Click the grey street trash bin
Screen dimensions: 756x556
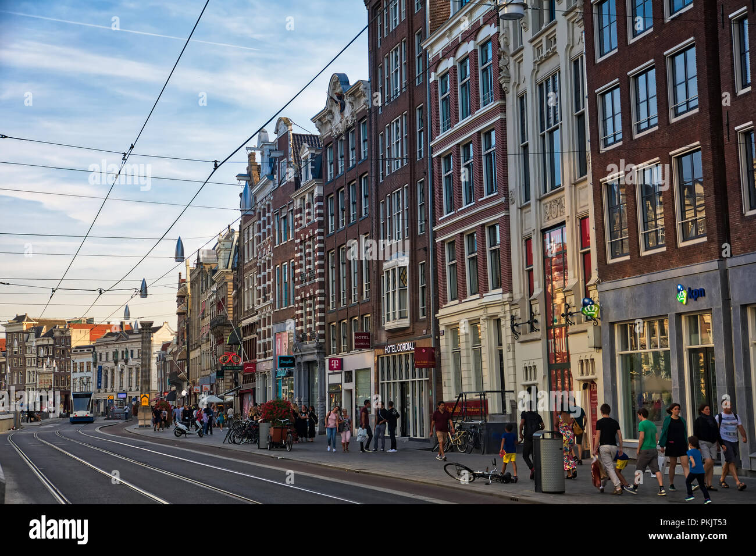pos(548,462)
